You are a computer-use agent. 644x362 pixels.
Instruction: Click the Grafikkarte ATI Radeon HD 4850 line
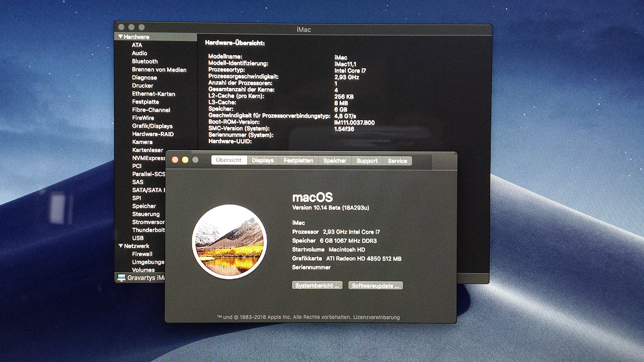coord(347,258)
